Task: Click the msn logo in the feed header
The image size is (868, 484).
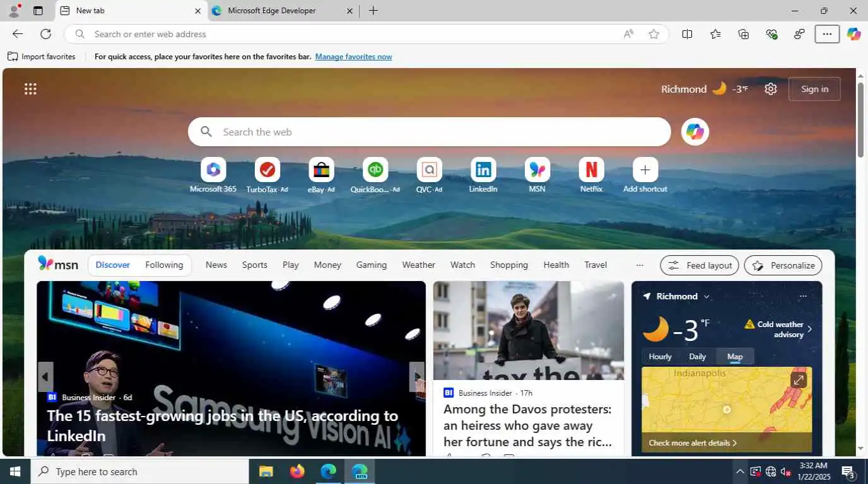Action: coord(57,264)
